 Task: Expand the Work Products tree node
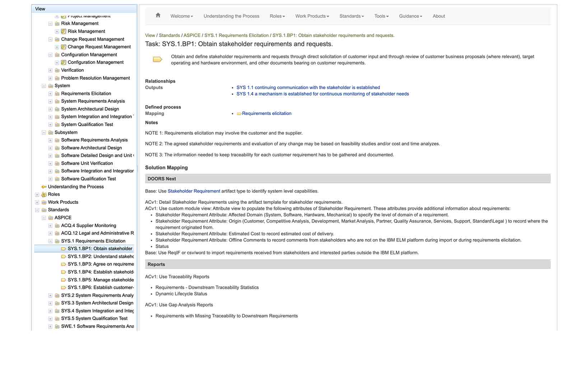37,202
